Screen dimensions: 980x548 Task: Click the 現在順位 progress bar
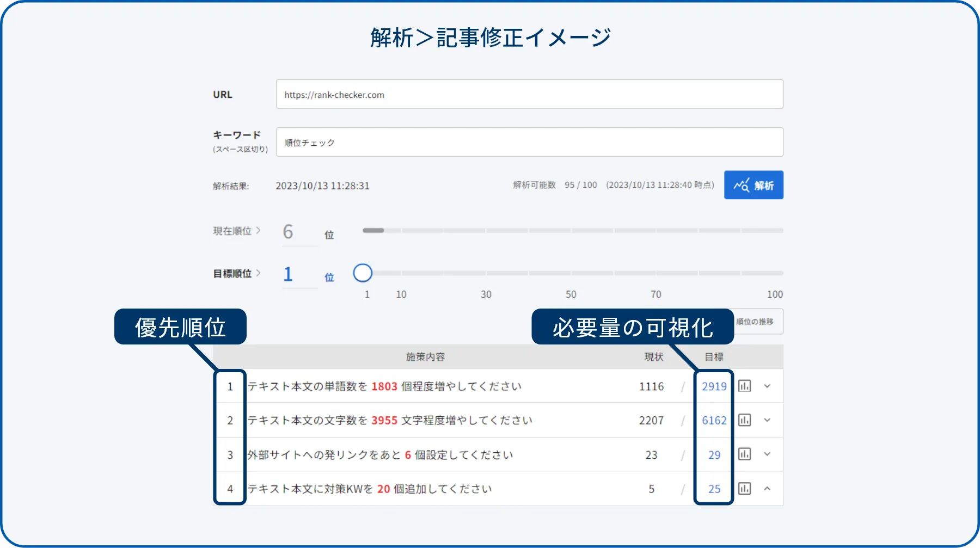tap(573, 230)
